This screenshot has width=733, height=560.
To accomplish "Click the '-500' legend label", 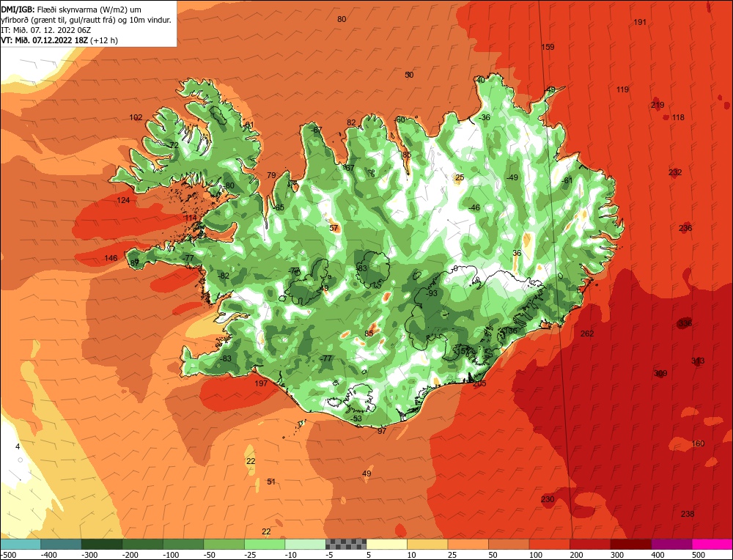I will tap(8, 555).
